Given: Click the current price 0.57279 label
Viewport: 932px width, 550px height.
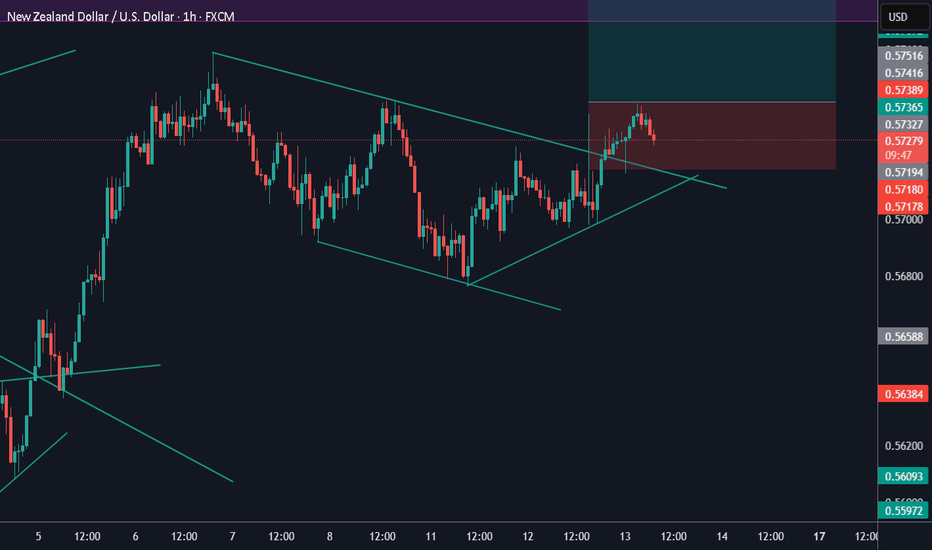Looking at the screenshot, I should coord(903,142).
